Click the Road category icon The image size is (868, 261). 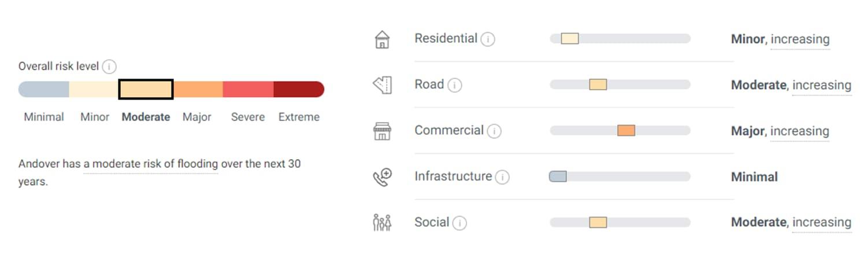tap(382, 85)
